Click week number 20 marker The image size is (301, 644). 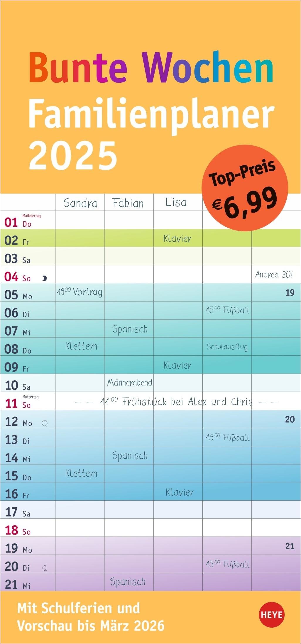tap(290, 419)
